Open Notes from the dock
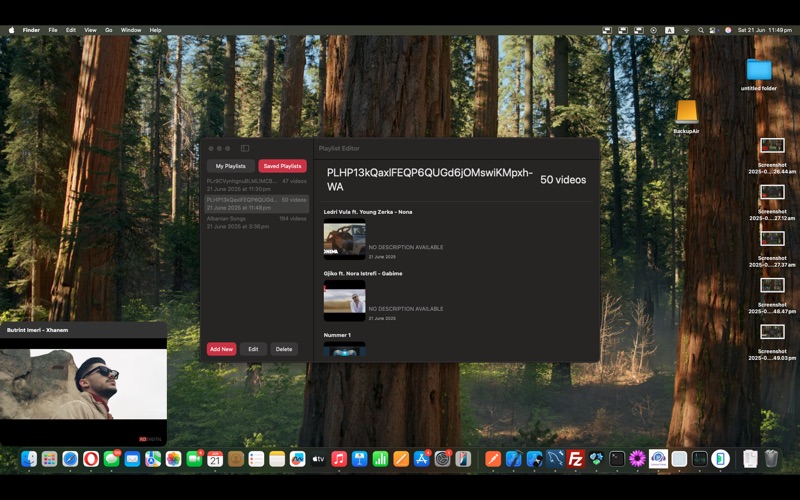 tap(277, 459)
